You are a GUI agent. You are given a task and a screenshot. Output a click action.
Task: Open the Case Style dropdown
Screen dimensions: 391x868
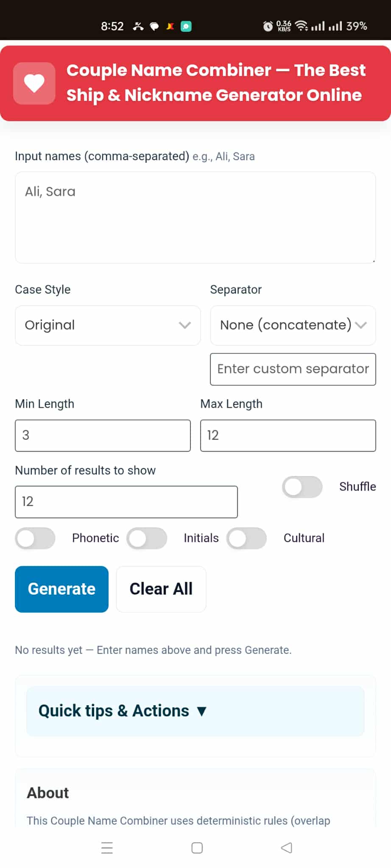[107, 325]
